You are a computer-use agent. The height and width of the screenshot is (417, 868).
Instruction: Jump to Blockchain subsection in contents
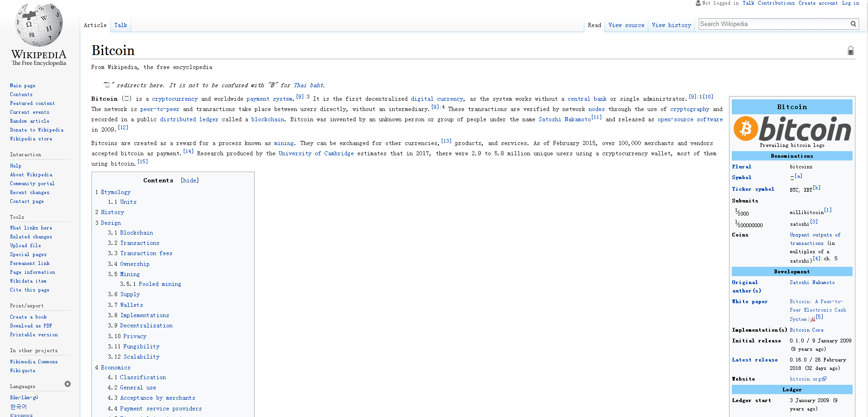[x=137, y=233]
